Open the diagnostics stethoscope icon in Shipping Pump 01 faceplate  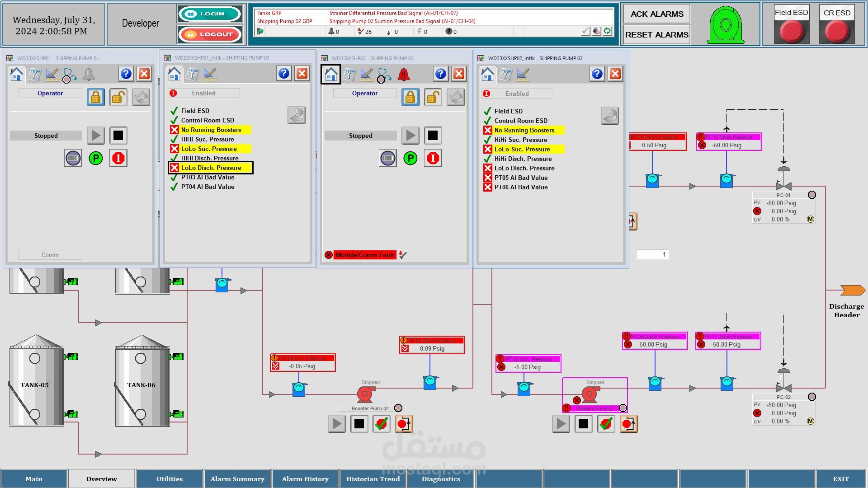[69, 74]
